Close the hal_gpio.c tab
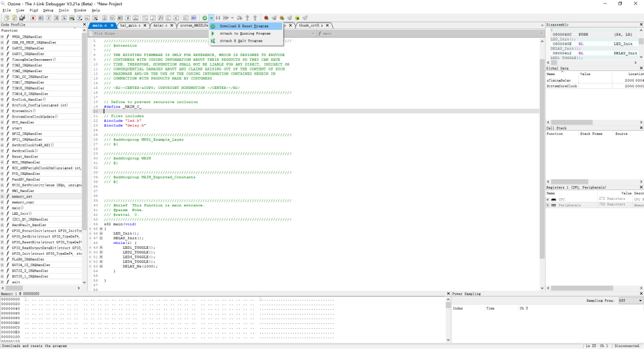Screen dimensions: 644x349 144,26
